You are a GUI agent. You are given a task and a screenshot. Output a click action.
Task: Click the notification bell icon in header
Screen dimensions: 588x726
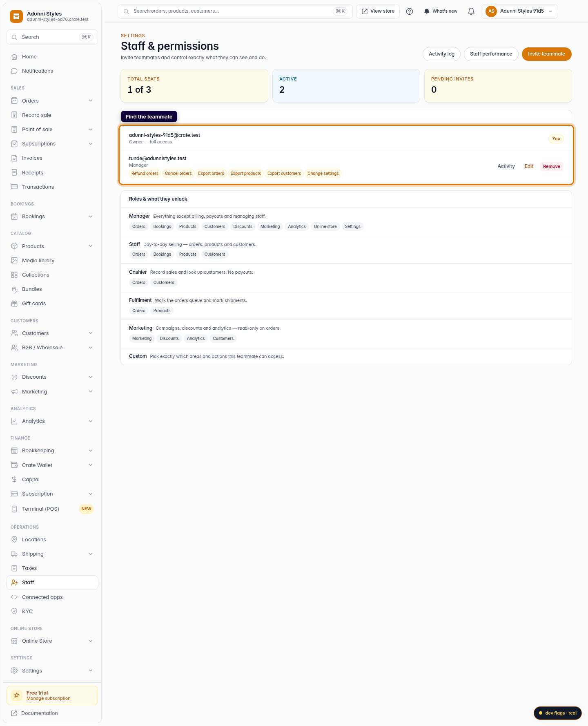tap(471, 11)
